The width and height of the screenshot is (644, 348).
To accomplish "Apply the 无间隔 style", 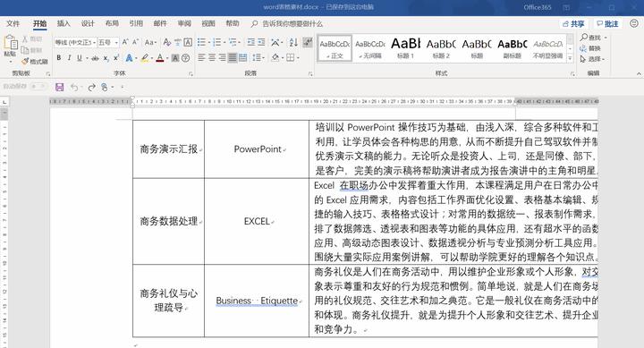I will (370, 48).
